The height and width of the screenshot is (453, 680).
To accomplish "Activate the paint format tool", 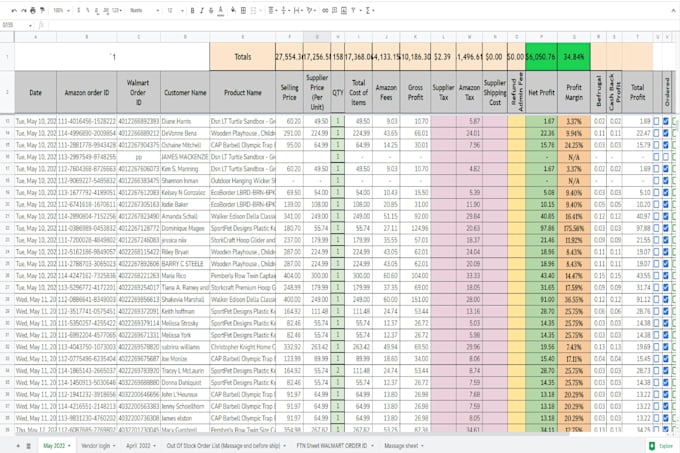I will click(x=42, y=10).
